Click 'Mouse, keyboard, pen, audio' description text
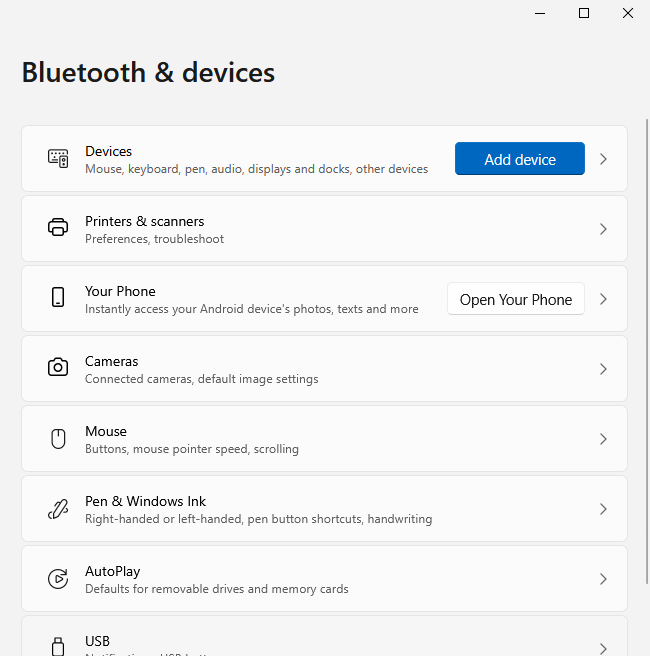650x656 pixels. pyautogui.click(x=256, y=169)
